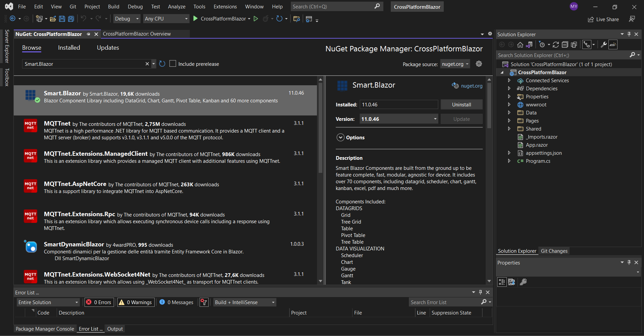Toggle the clear filter icon in Error List
Screen dimensions: 644x336
[x=204, y=302]
